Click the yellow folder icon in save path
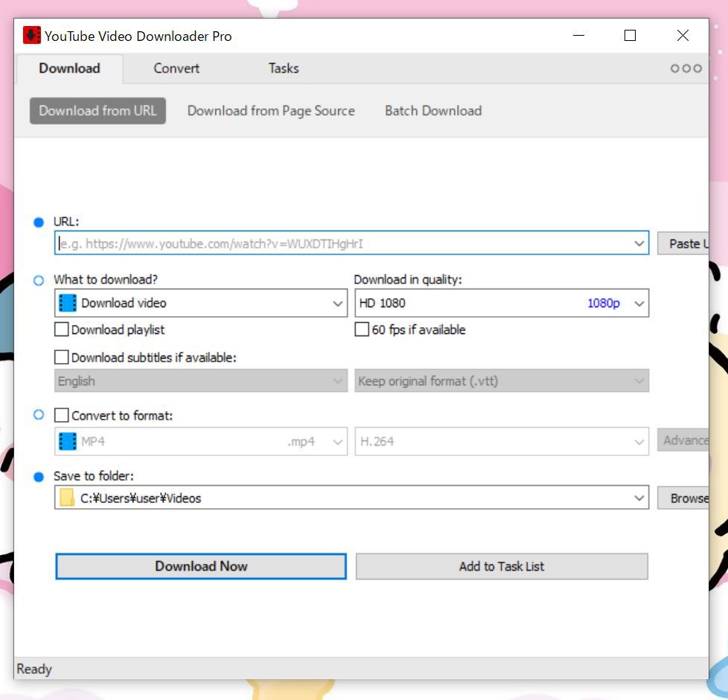 [67, 498]
